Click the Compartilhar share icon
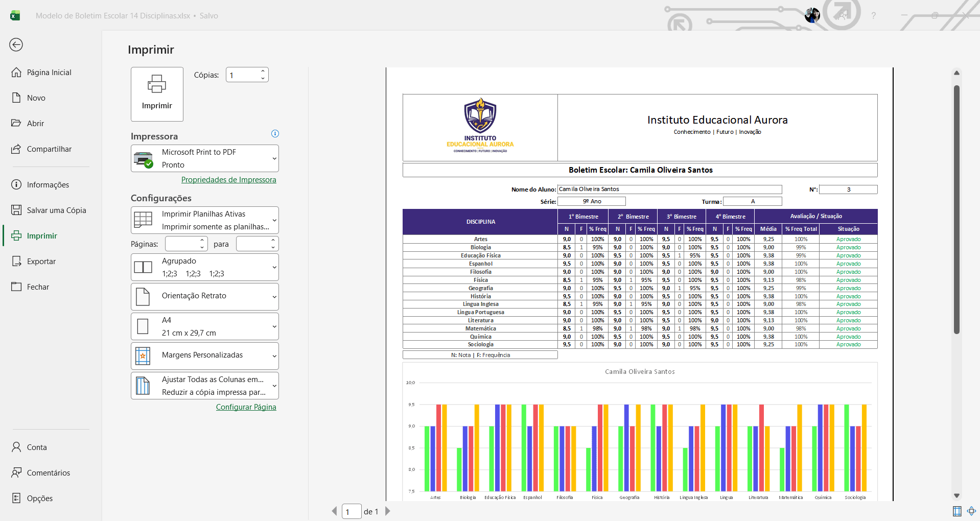Viewport: 980px width, 521px height. (16, 149)
